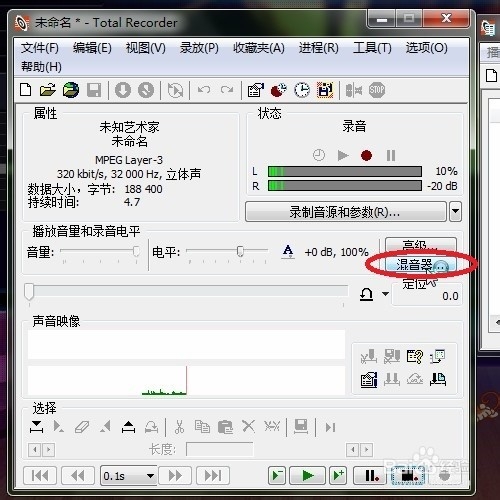Open the arrow beside loop icon

tap(385, 294)
